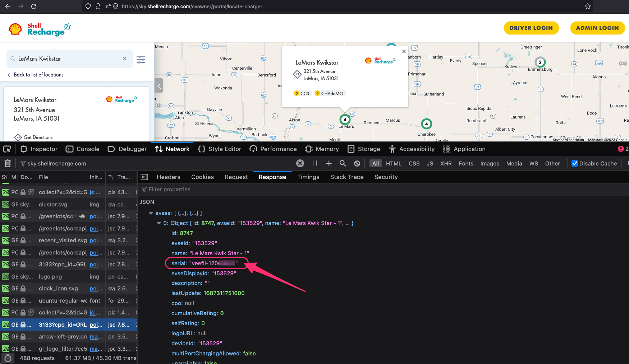This screenshot has height=364, width=629.
Task: Click the DRIVER LOGIN button
Action: (531, 28)
